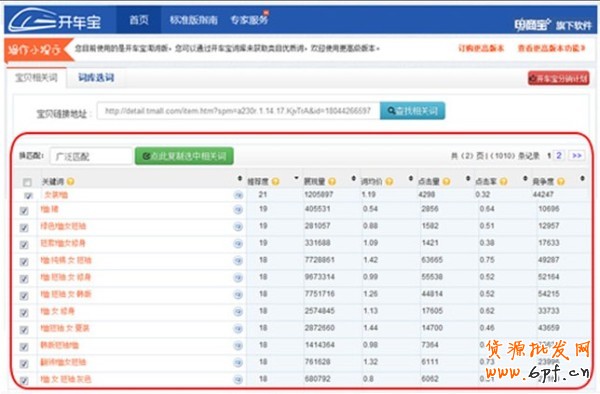This screenshot has height=394, width=600.
Task: Switch to the 词库选词 tab
Action: [96, 77]
